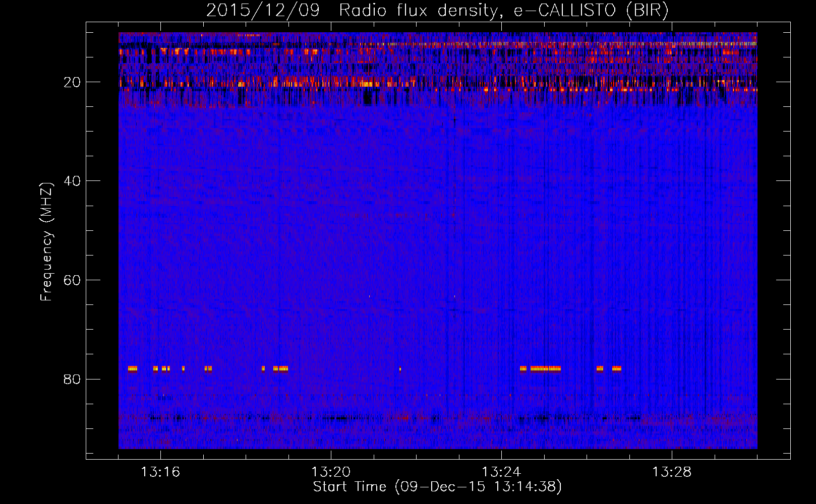Image resolution: width=816 pixels, height=504 pixels.
Task: Click the 40 frequency tick label
Action: click(72, 181)
